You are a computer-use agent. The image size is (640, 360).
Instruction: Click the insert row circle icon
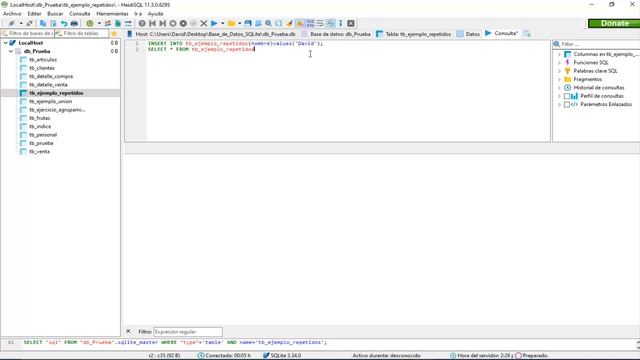pyautogui.click(x=173, y=24)
